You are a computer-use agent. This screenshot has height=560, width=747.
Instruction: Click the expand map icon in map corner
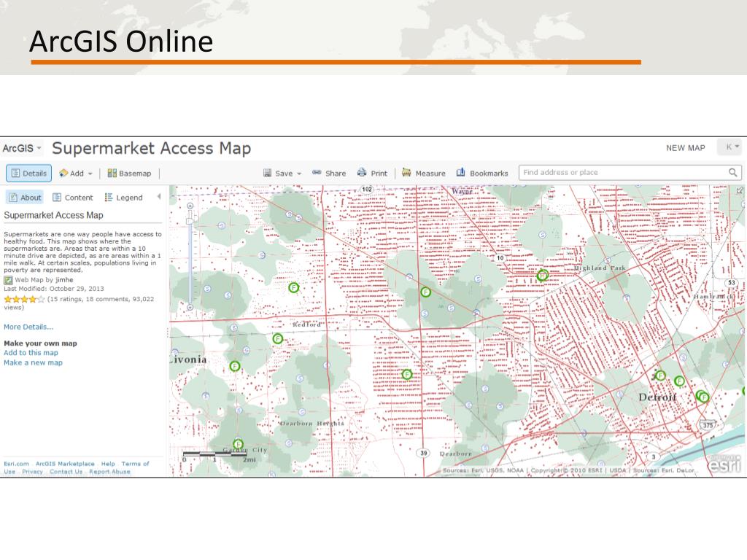[x=740, y=190]
